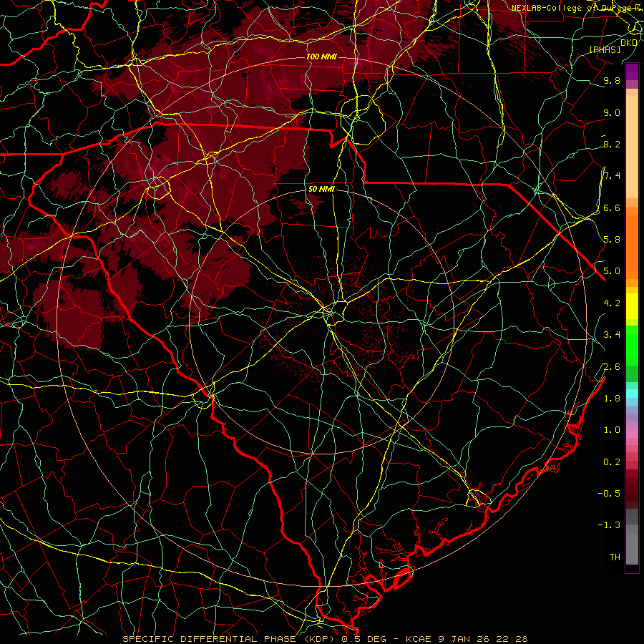
Task: Click the bright green legend color band
Action: point(632,345)
